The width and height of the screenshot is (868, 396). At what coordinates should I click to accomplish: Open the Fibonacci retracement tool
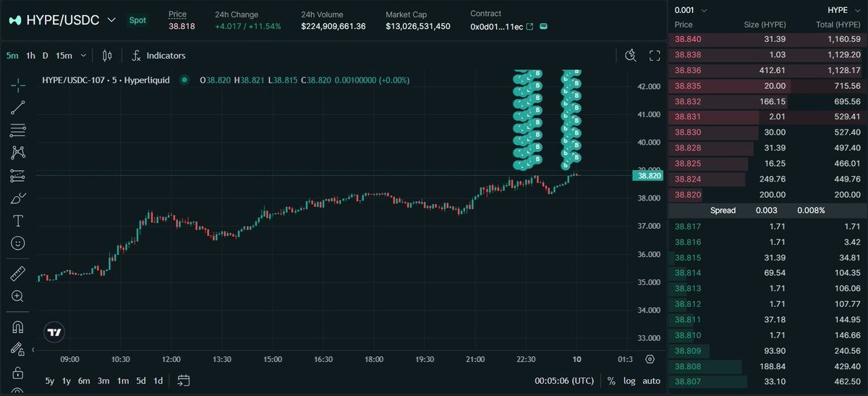(x=18, y=130)
